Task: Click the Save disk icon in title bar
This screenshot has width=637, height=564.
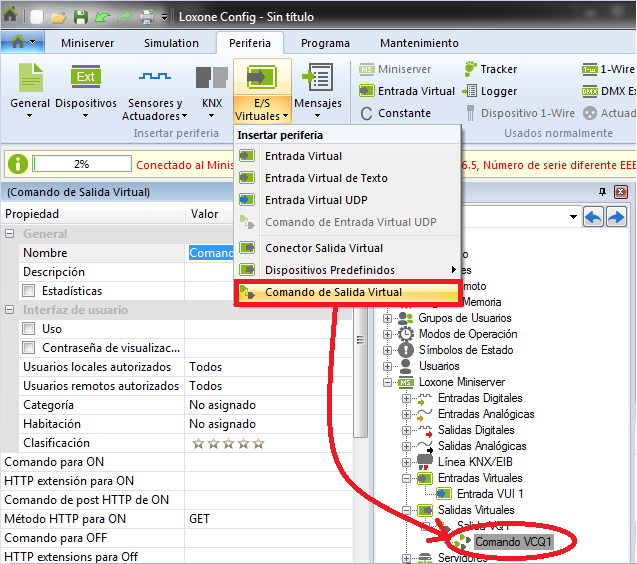Action: coord(81,17)
